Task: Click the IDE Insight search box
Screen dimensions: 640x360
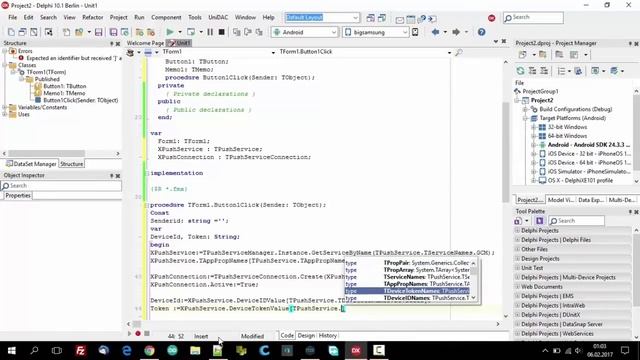Action: click(533, 18)
